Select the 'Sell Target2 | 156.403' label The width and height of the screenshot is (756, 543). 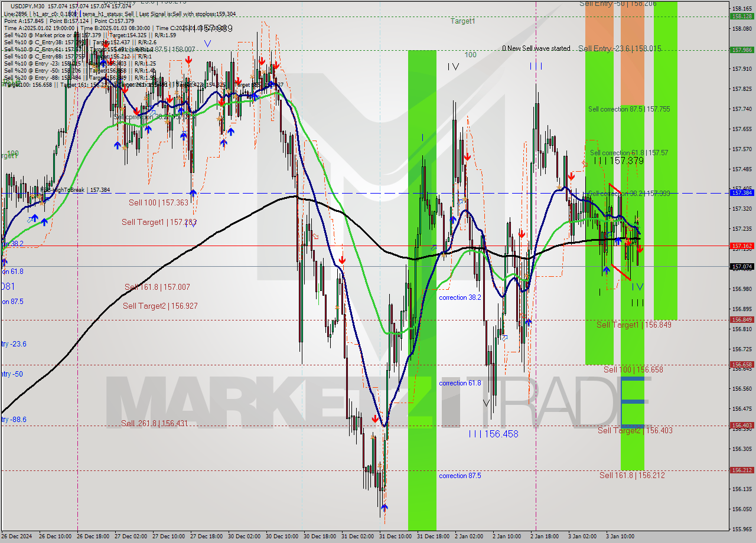635,430
